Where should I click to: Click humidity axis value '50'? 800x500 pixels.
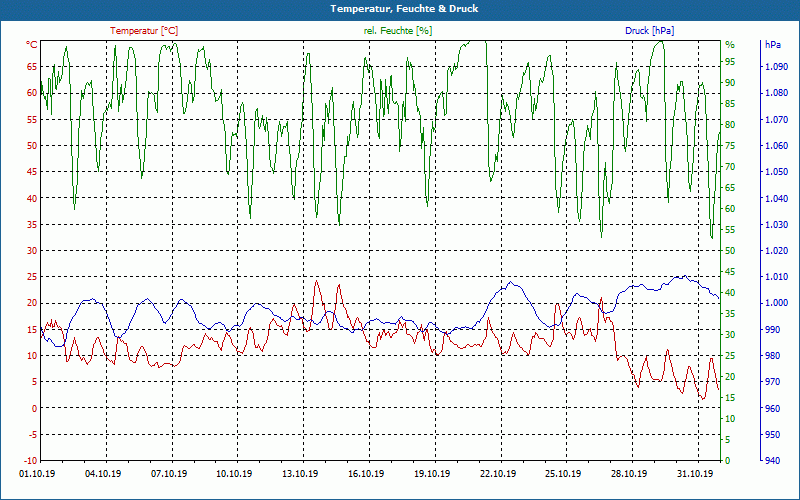click(730, 251)
